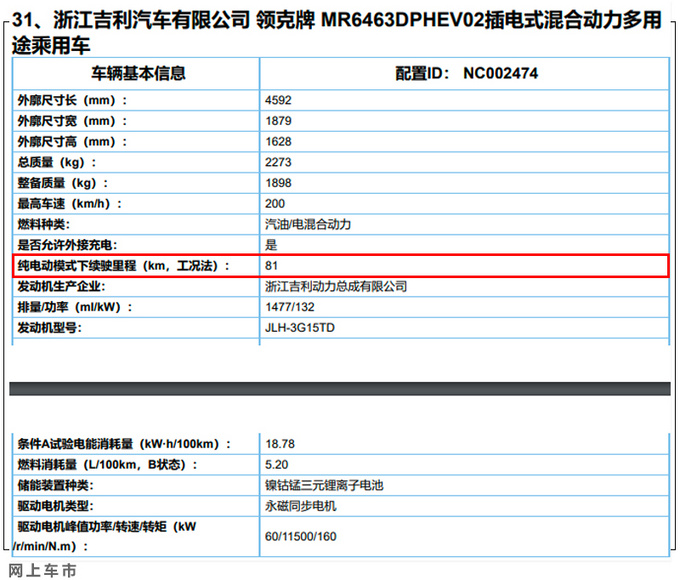Screen dimensions: 680x580
Task: Click the total mass value '2273'
Action: (x=278, y=162)
